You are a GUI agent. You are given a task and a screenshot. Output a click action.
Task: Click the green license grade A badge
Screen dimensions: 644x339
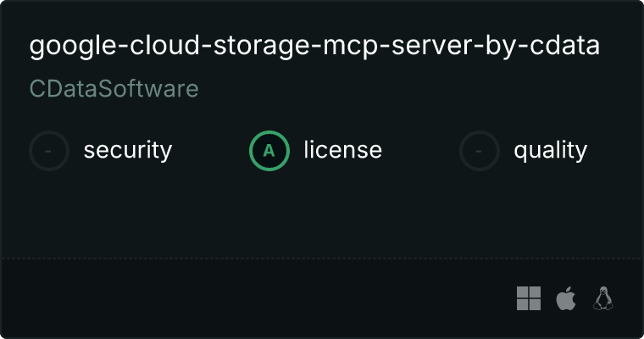pos(269,151)
